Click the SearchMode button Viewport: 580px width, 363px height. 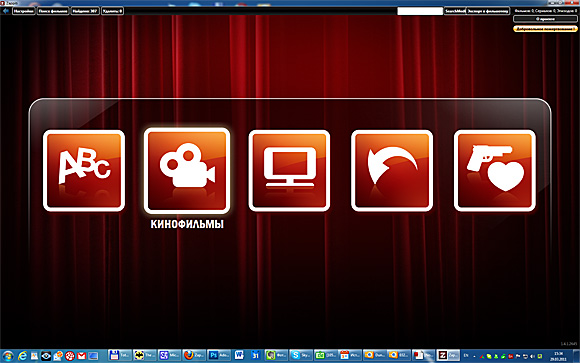pos(455,11)
